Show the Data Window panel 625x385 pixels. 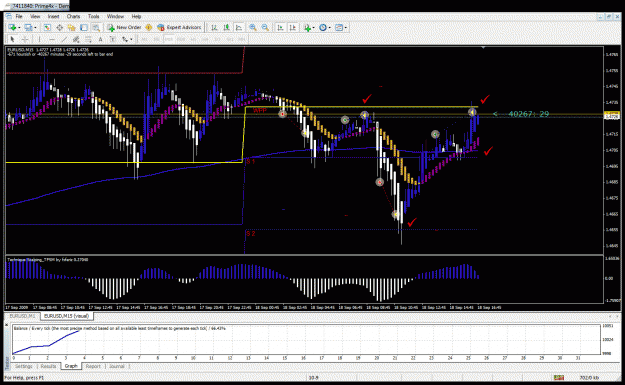[59, 28]
